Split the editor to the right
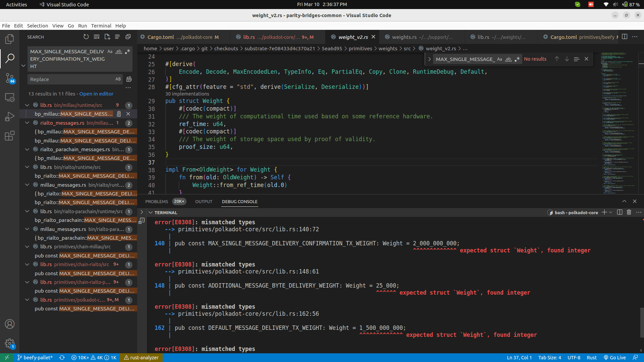 point(625,37)
